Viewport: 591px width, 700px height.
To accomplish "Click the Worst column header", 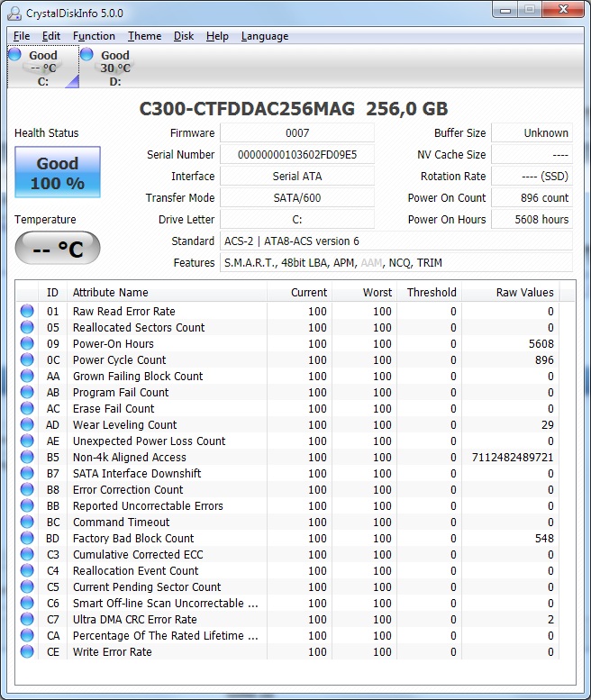I will (364, 293).
